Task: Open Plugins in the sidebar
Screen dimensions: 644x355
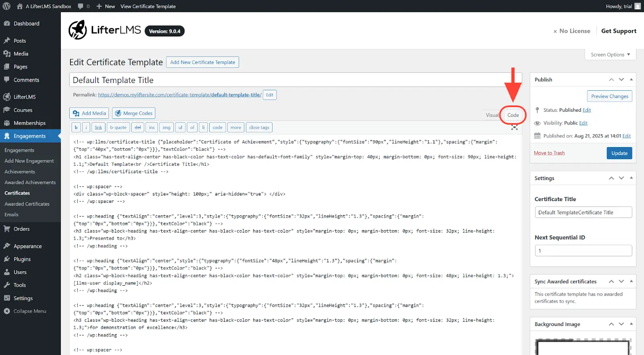Action: click(x=22, y=259)
